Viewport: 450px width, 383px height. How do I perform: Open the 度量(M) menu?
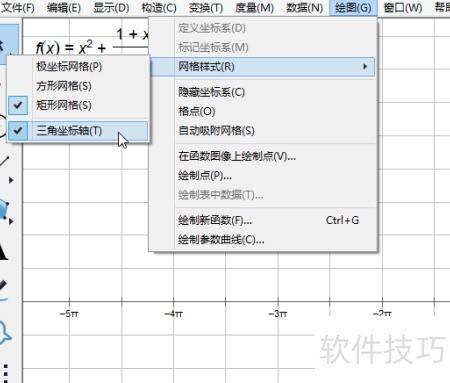coord(254,7)
